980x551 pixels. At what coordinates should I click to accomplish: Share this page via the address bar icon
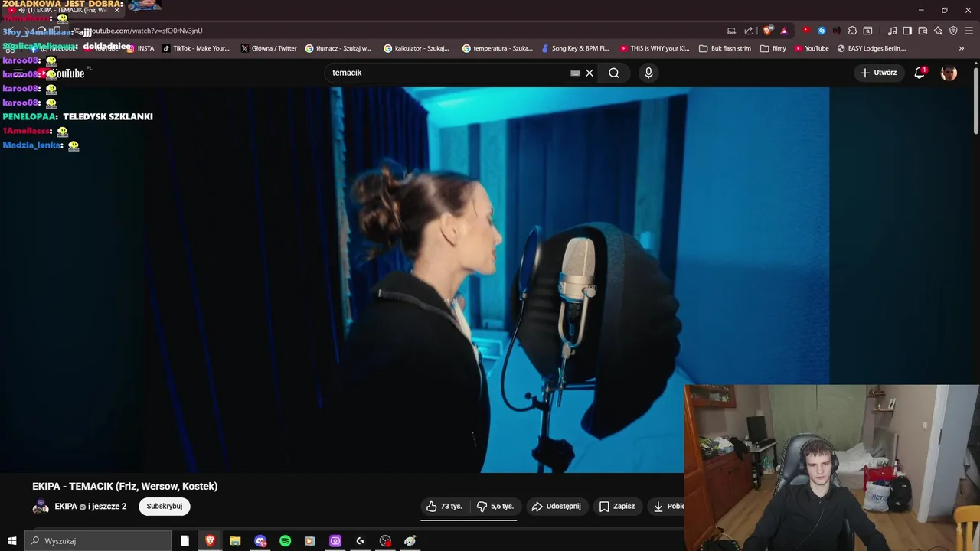point(749,31)
